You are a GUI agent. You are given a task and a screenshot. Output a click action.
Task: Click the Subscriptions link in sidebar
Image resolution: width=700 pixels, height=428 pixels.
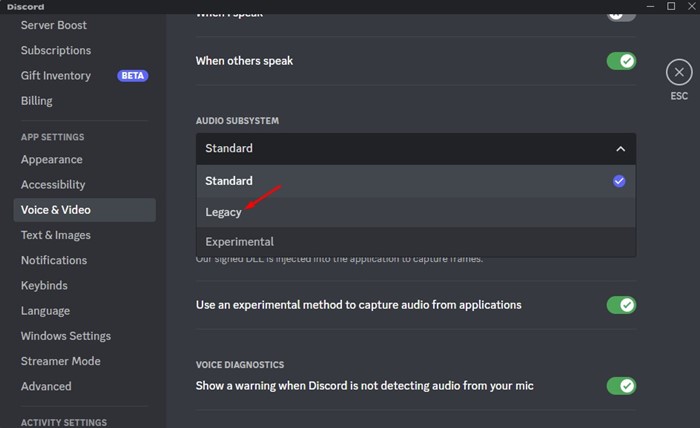click(x=56, y=51)
